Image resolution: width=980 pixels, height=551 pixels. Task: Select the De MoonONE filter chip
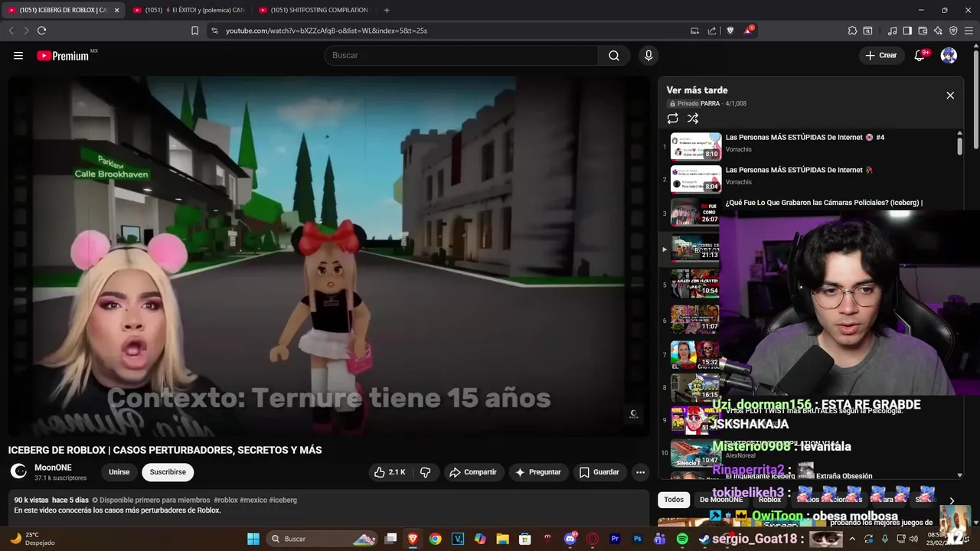[x=721, y=500]
